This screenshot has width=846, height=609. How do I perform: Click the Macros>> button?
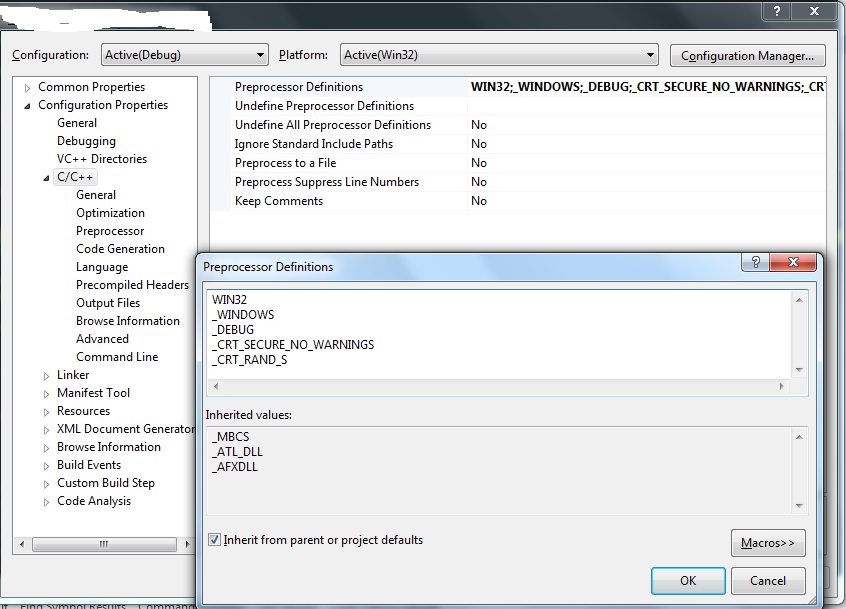(768, 543)
